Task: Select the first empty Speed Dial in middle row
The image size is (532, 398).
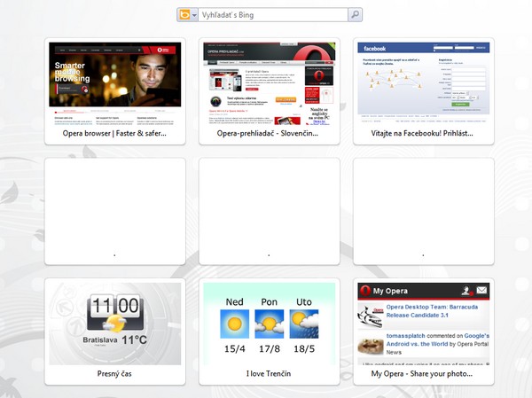Action: [x=115, y=211]
